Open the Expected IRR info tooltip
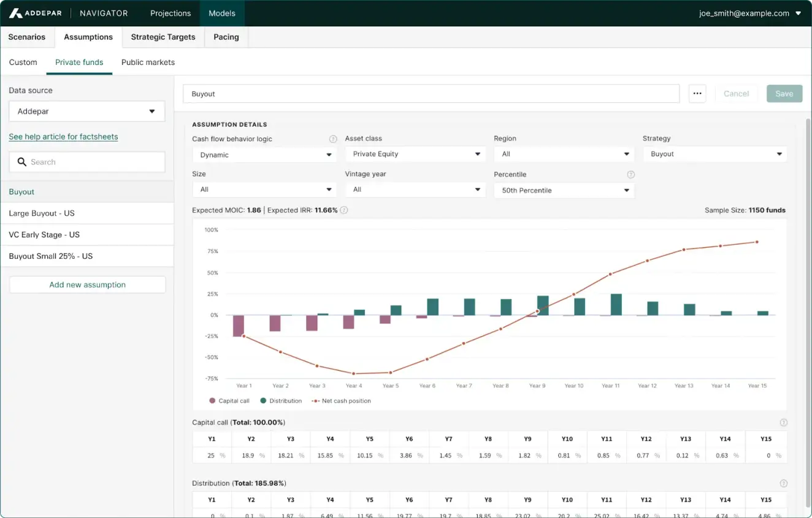Image resolution: width=812 pixels, height=518 pixels. point(344,210)
